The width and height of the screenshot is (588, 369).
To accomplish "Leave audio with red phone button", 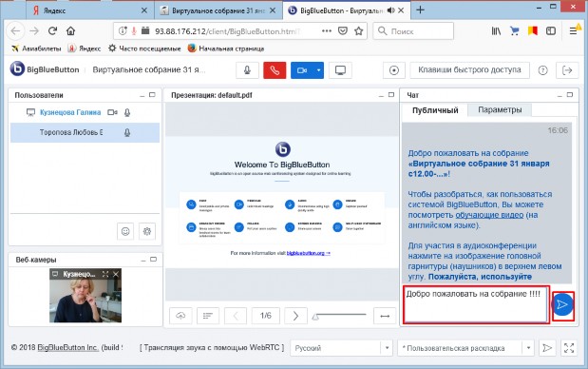I will click(x=275, y=70).
